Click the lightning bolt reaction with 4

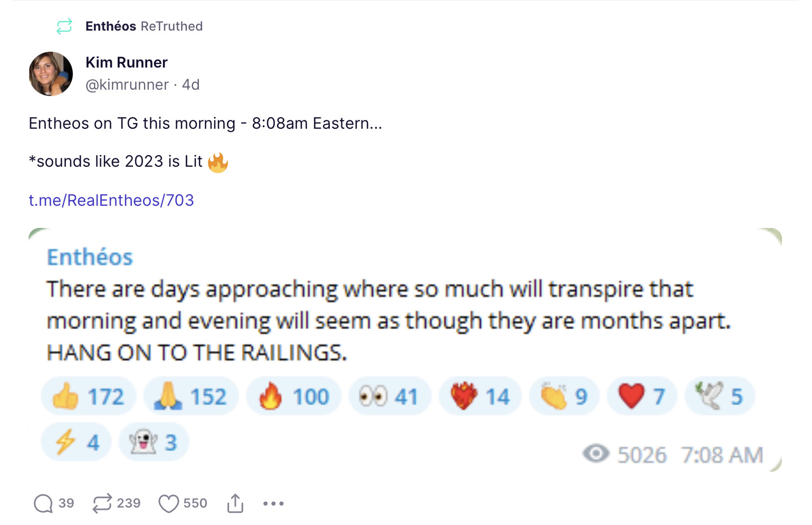coord(77,442)
